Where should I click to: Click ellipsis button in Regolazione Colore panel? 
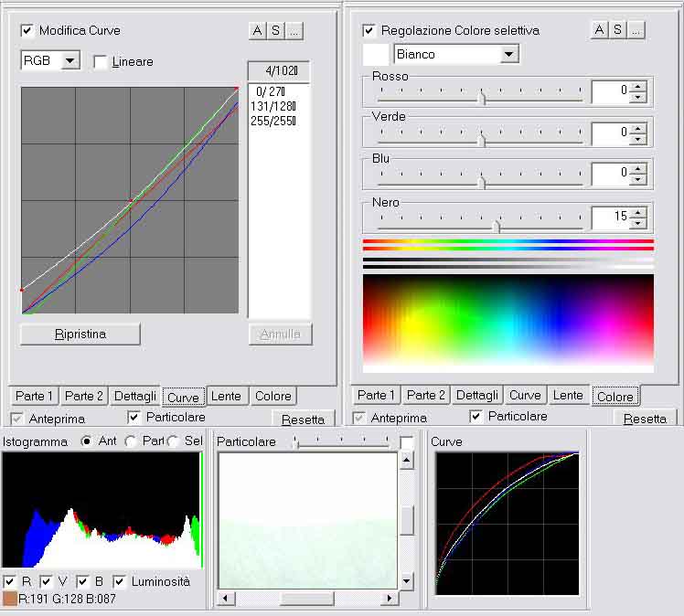[636, 30]
